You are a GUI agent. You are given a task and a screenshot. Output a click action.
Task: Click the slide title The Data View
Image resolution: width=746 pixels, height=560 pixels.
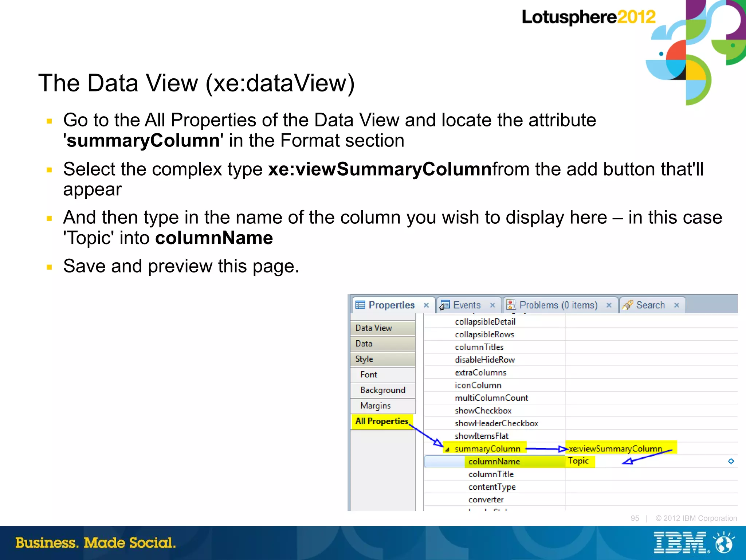point(196,83)
